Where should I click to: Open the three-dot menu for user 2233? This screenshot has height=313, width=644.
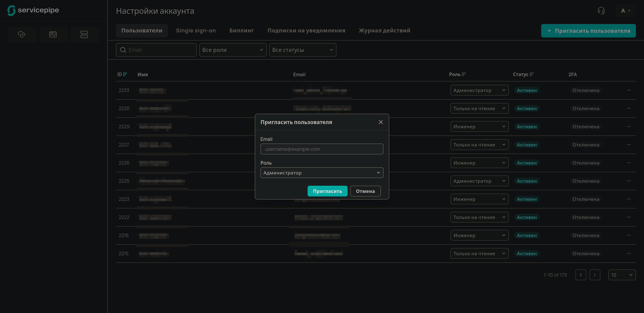(629, 90)
